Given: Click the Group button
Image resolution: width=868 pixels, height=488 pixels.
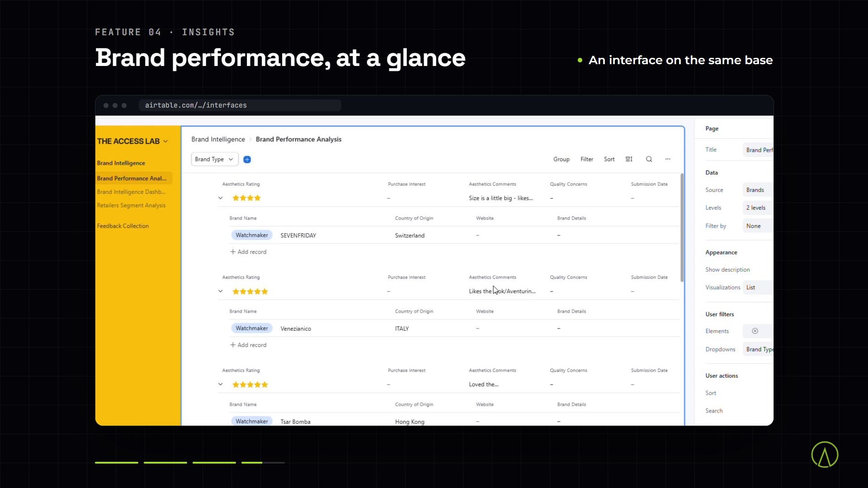Looking at the screenshot, I should (x=561, y=159).
